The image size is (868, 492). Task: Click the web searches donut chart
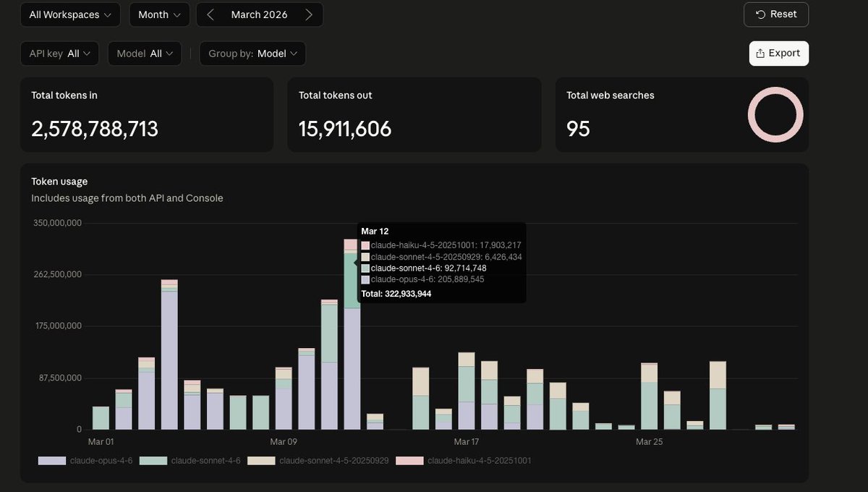(x=775, y=114)
